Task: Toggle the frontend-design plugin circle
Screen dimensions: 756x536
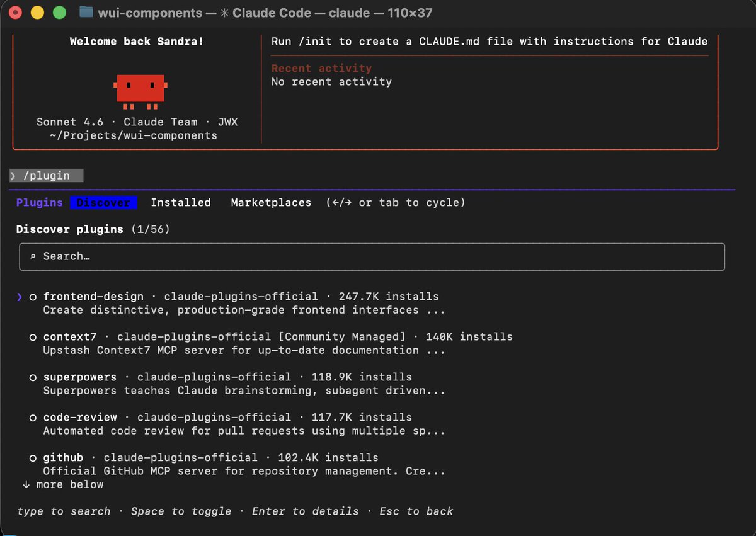Action: coord(33,297)
